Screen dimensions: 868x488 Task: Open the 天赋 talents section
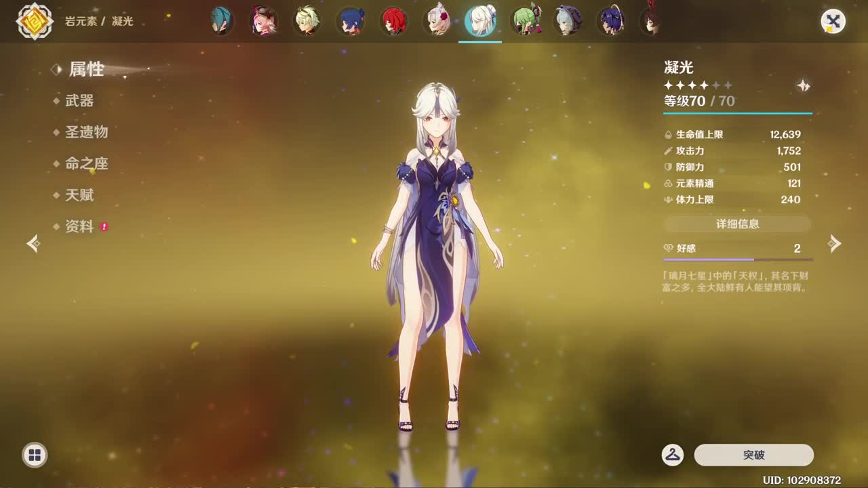79,195
